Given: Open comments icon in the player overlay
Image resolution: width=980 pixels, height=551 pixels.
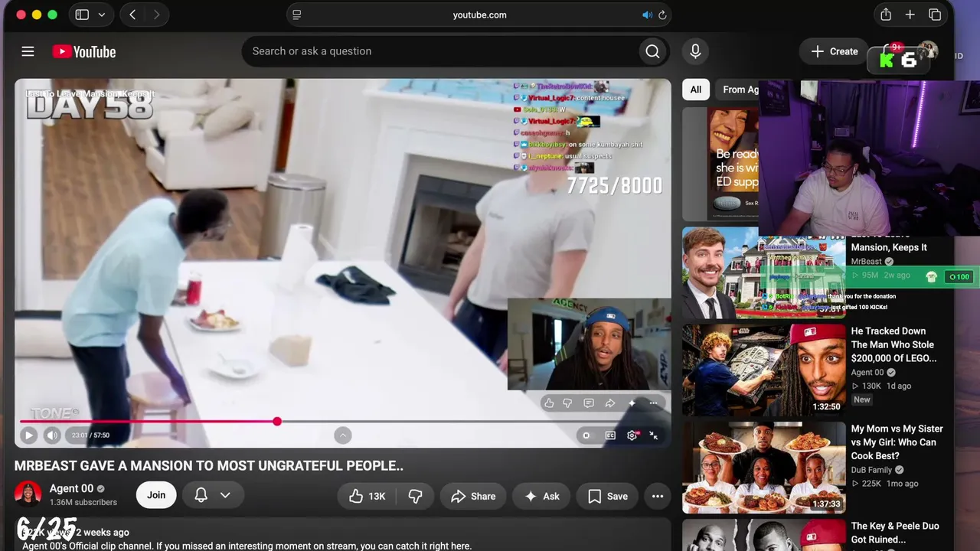Looking at the screenshot, I should pyautogui.click(x=589, y=403).
